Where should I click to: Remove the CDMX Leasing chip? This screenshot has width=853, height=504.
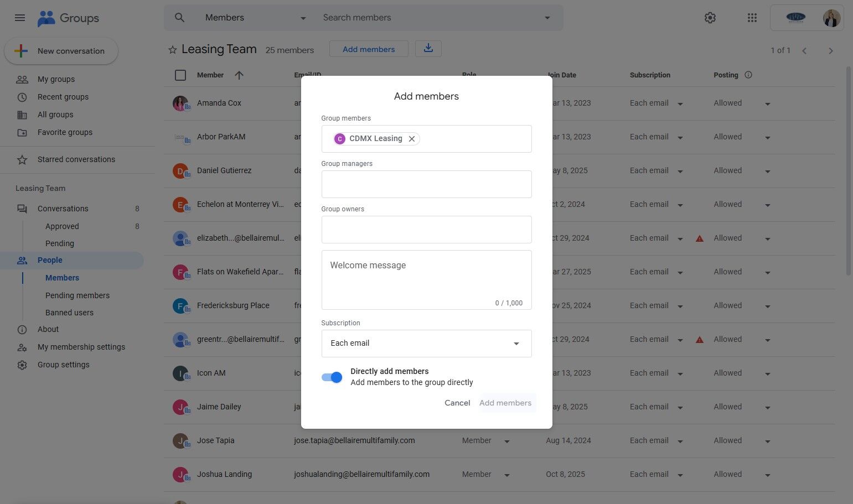412,139
